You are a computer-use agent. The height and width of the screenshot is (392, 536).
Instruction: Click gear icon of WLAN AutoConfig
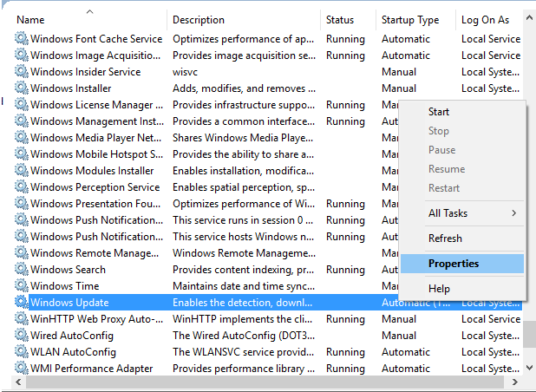(x=22, y=351)
